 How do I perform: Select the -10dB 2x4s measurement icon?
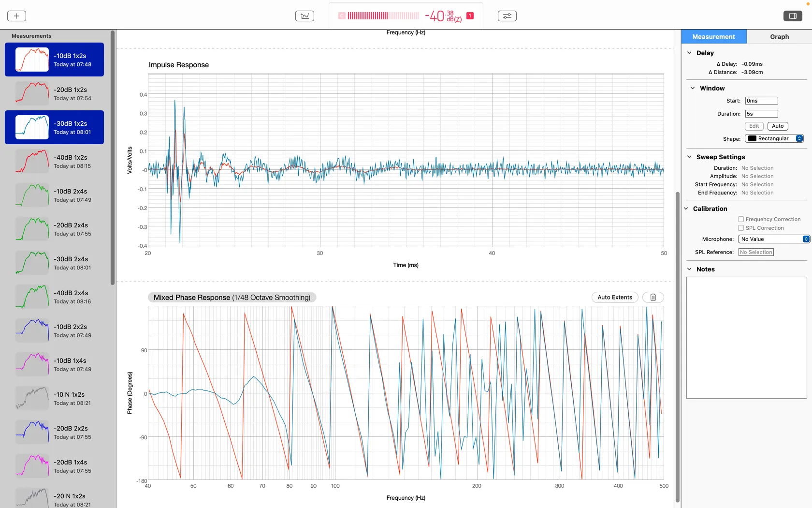(x=32, y=195)
